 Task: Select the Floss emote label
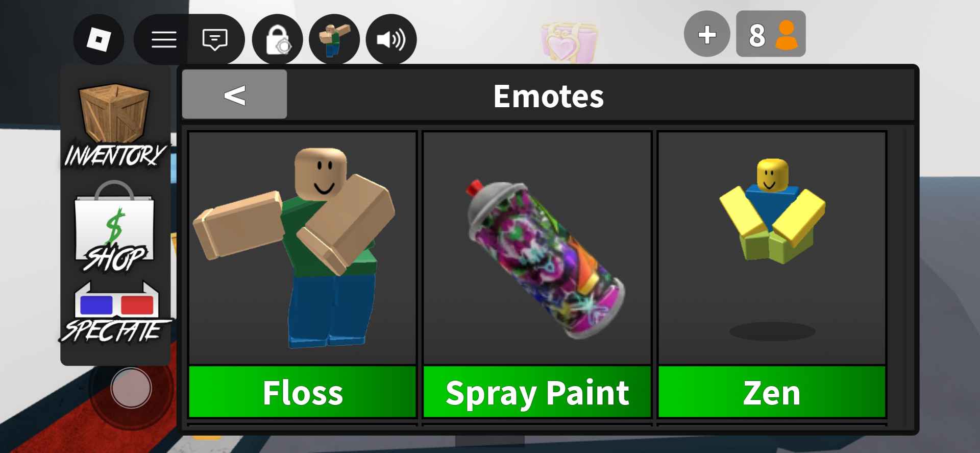(x=303, y=392)
